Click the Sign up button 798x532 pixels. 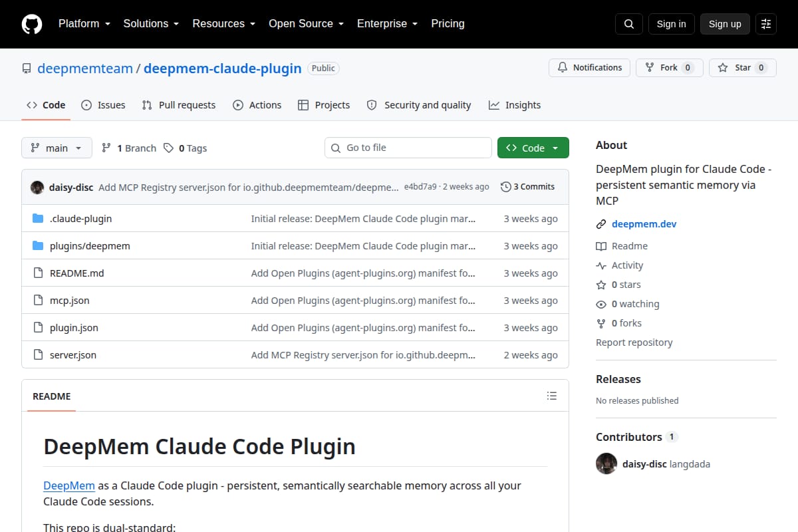(725, 24)
